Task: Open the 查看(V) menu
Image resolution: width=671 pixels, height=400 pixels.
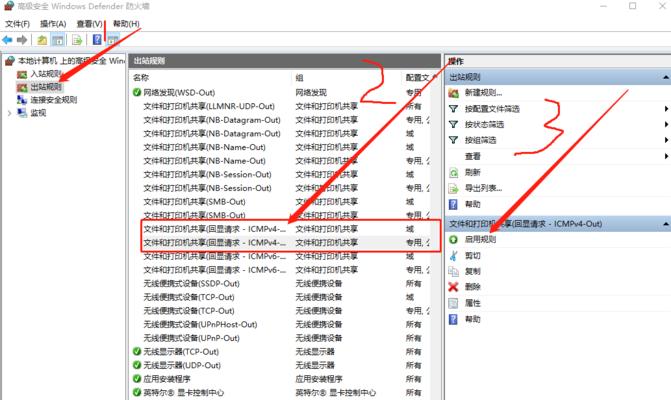Action: tap(89, 24)
